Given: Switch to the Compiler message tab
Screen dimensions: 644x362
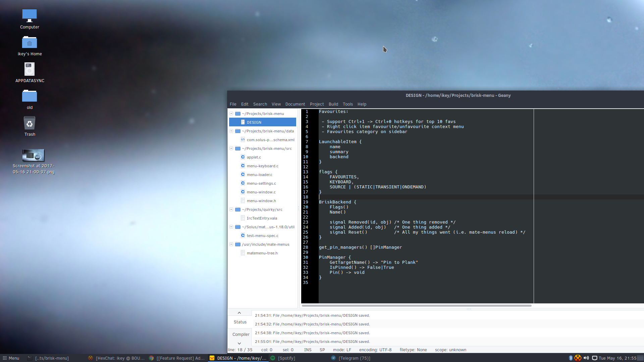Looking at the screenshot, I should click(241, 335).
